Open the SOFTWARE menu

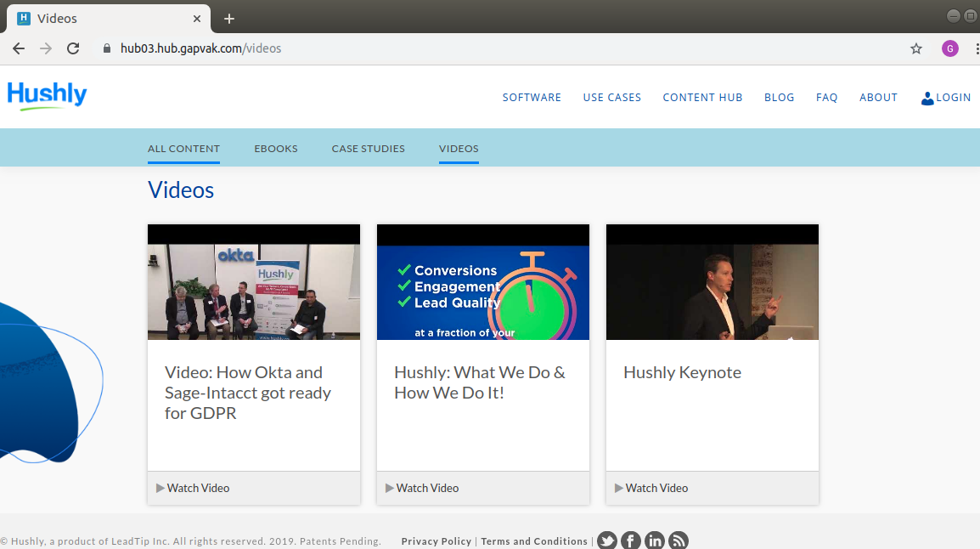click(x=532, y=98)
